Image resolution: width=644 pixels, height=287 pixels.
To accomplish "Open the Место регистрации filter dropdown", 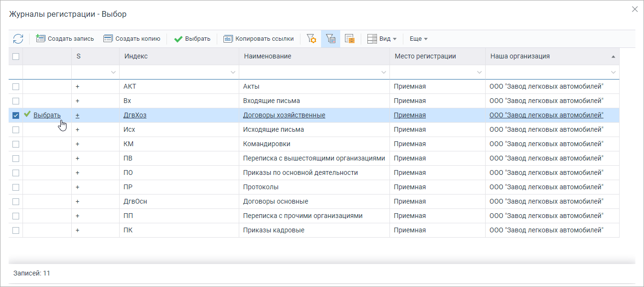I will (479, 72).
